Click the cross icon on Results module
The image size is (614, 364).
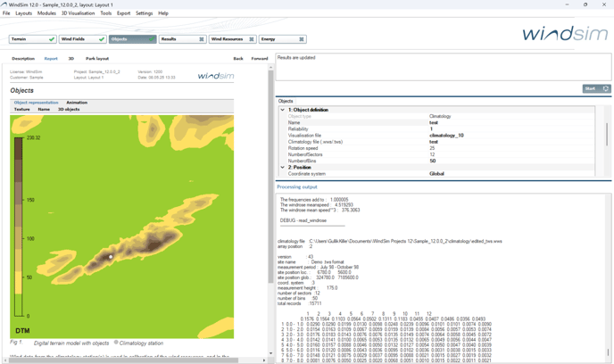coord(202,39)
